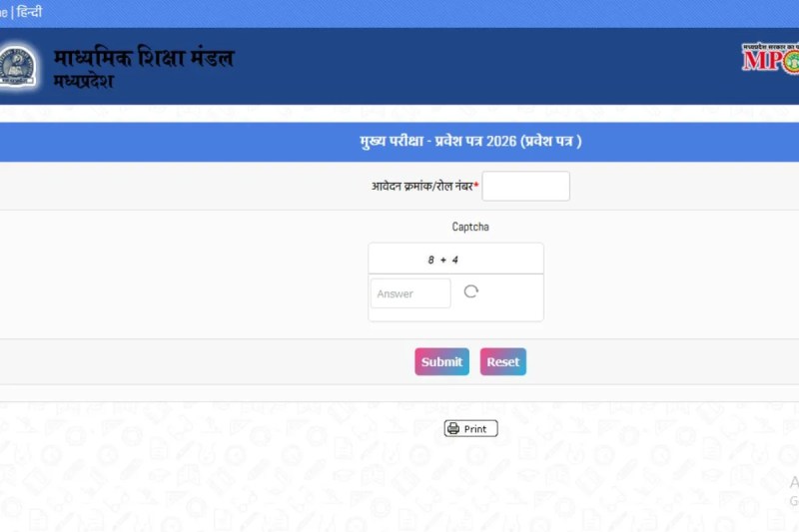Reset the form fields
The image size is (799, 532).
503,362
